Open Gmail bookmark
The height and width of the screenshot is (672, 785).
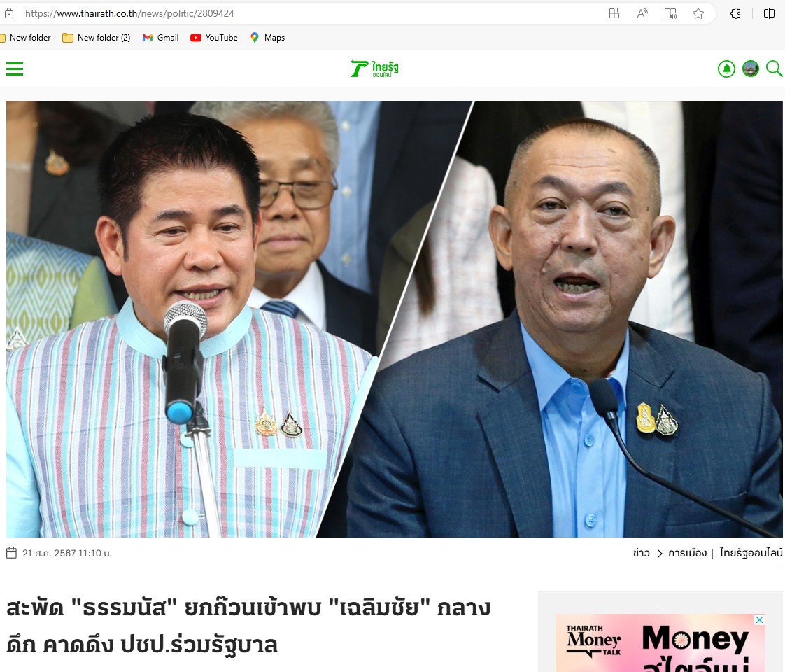point(161,38)
